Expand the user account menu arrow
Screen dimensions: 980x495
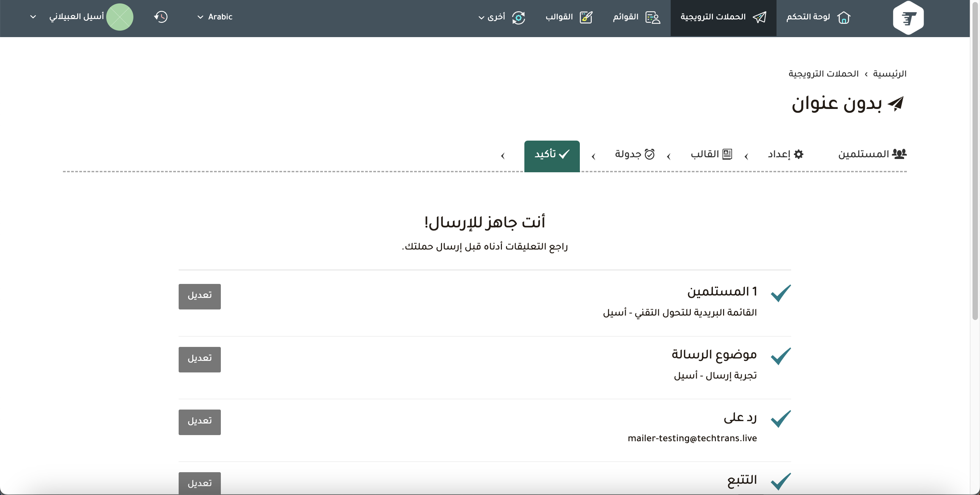[33, 17]
